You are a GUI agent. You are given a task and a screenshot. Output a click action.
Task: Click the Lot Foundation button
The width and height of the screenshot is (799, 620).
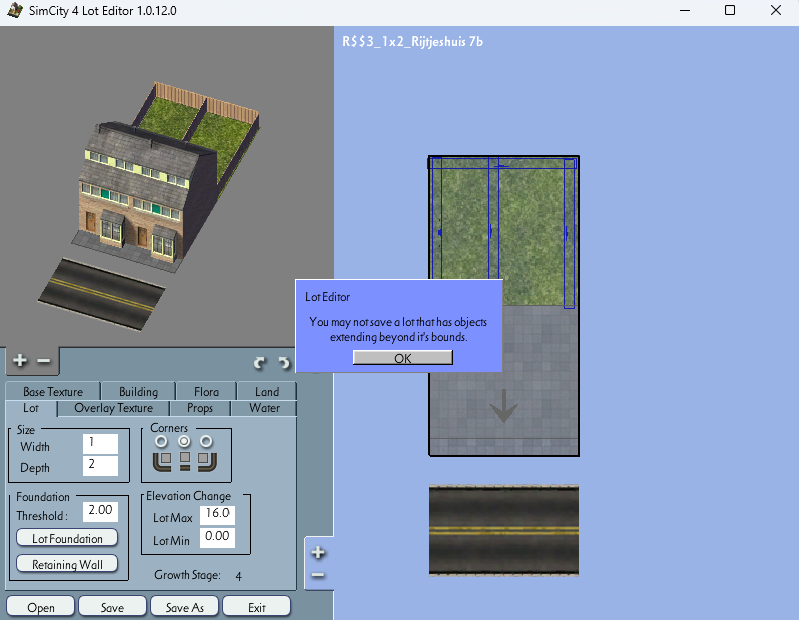coord(67,538)
